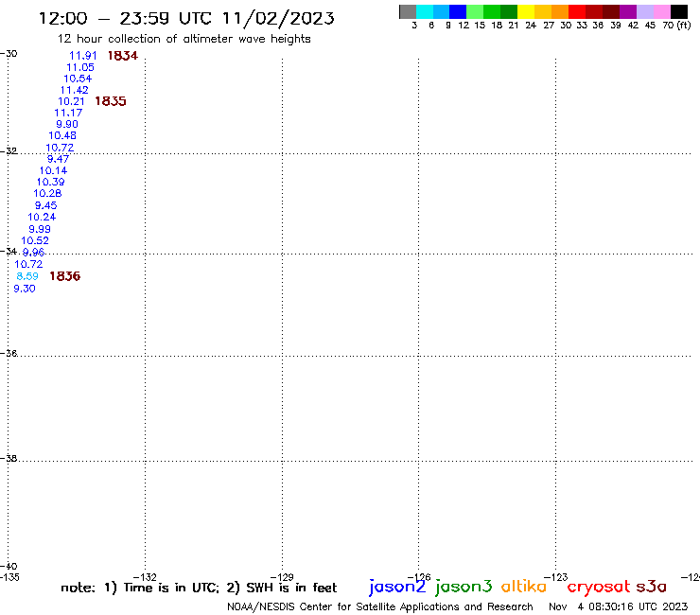Image resolution: width=700 pixels, height=615 pixels.
Task: Click the -32 latitude axis label
Action: point(9,151)
